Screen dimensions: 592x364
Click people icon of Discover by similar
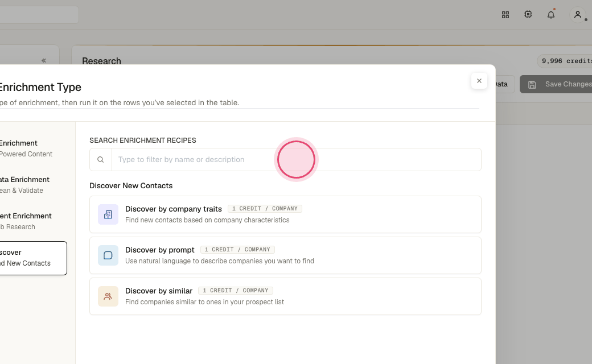[108, 296]
